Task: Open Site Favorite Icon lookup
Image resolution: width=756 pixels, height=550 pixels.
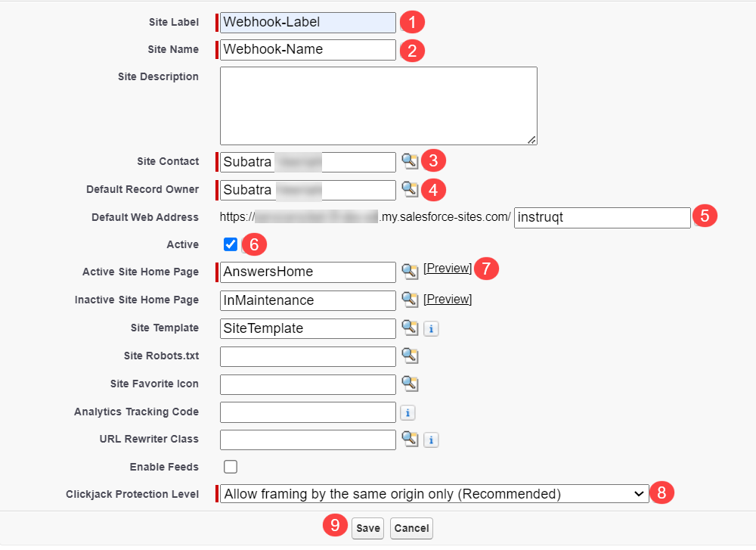Action: 409,384
